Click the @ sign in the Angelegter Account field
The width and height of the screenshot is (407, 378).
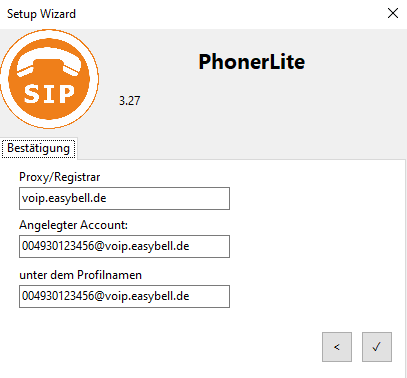(100, 246)
